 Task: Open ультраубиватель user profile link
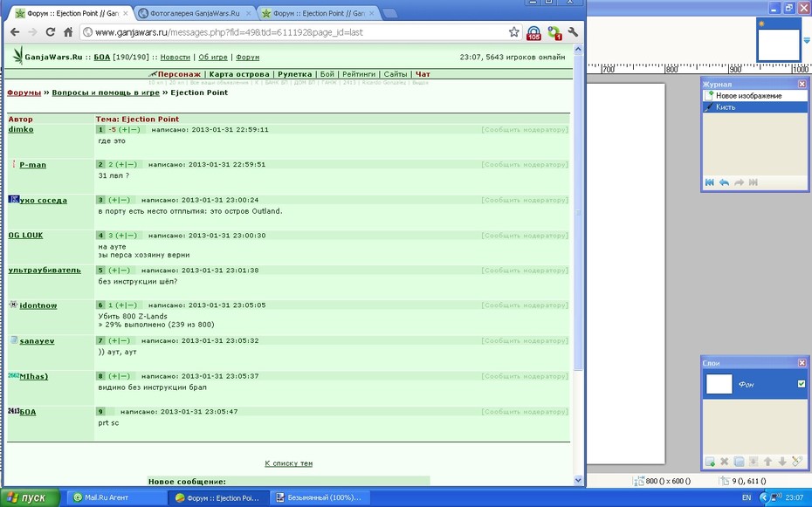tap(45, 270)
